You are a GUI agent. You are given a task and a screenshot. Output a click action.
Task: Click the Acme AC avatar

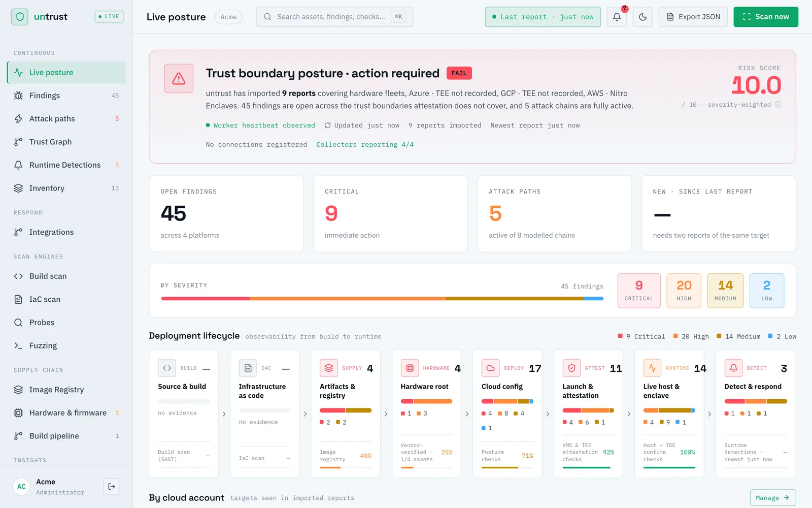point(21,487)
